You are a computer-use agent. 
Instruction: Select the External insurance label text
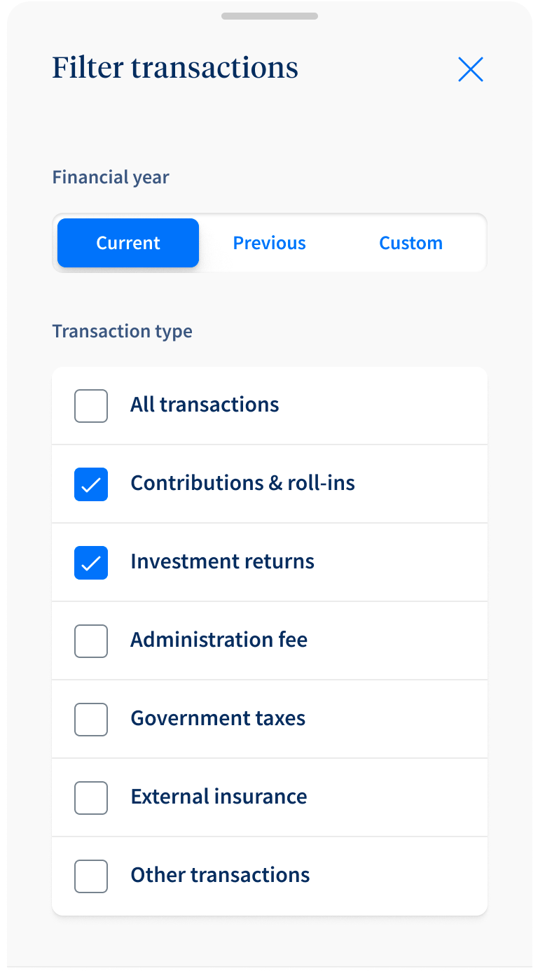219,797
